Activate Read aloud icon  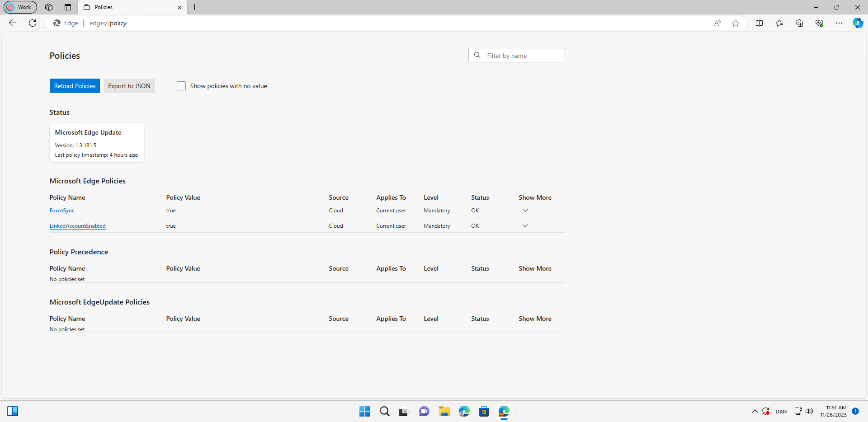click(x=717, y=23)
